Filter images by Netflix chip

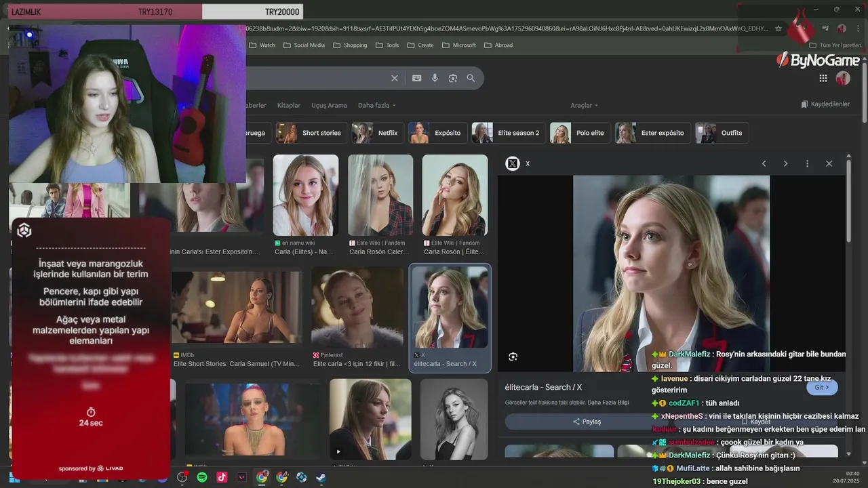tap(378, 133)
